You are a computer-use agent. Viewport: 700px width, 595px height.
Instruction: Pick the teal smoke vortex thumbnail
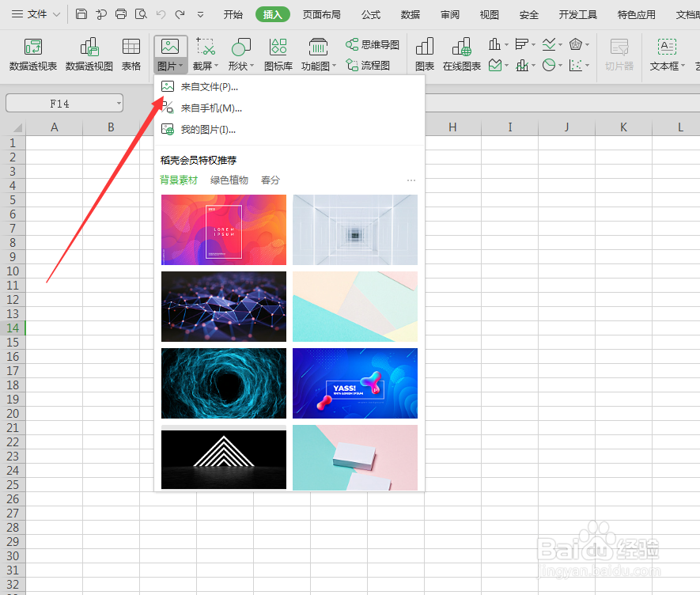[224, 383]
